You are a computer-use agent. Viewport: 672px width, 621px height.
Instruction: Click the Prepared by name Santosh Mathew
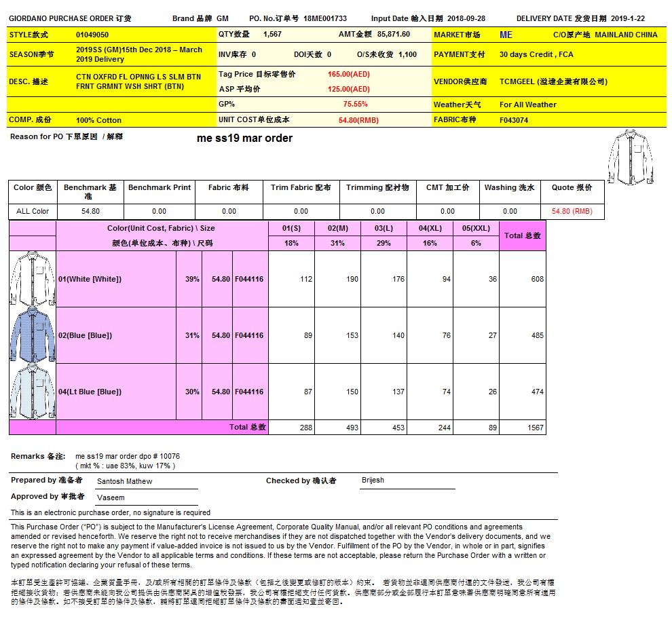click(x=125, y=481)
